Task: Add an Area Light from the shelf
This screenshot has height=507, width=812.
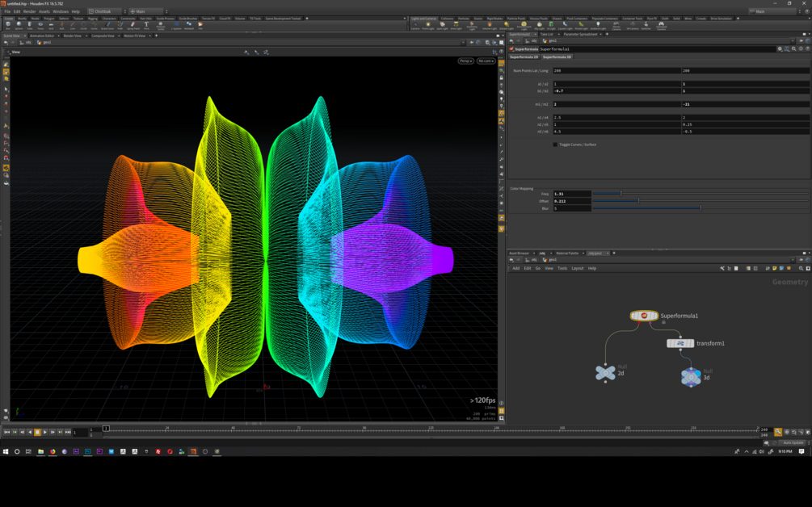Action: [x=456, y=25]
